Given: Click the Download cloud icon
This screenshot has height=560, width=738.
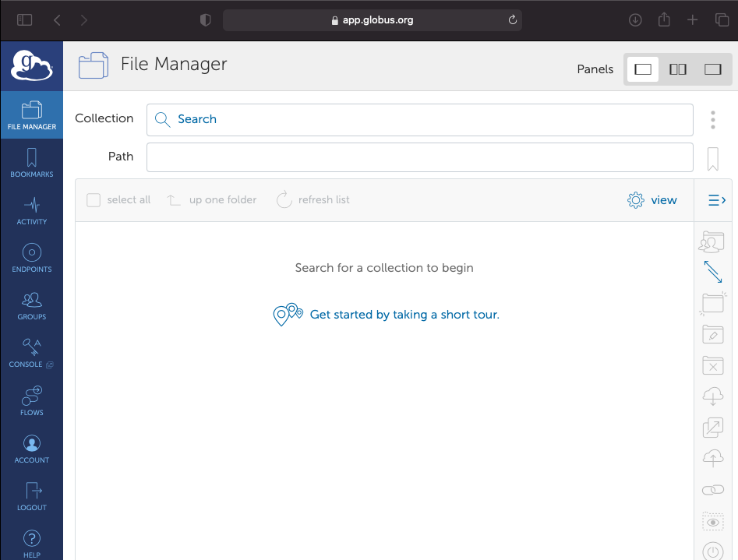Looking at the screenshot, I should coord(712,396).
